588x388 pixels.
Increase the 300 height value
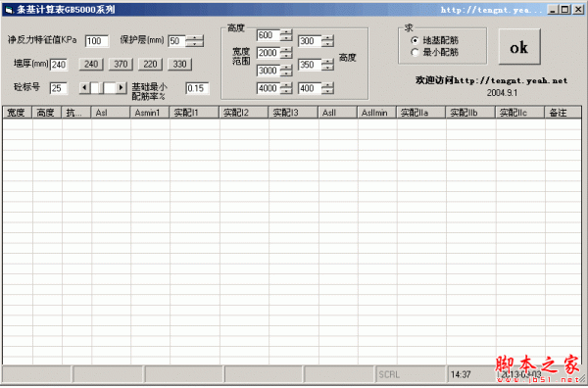pos(327,38)
